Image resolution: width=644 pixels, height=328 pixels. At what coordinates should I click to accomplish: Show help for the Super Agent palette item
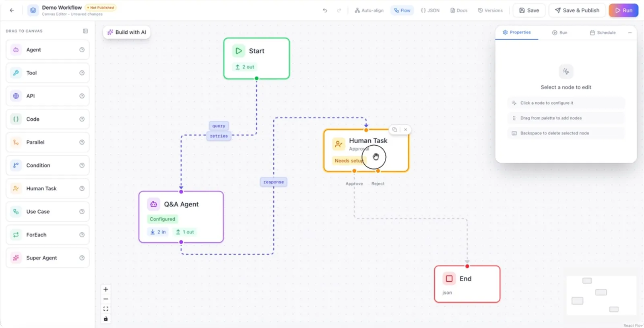tap(82, 258)
